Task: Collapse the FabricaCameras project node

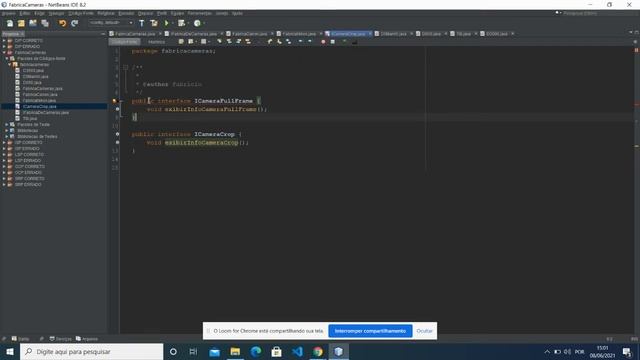Action: point(4,53)
